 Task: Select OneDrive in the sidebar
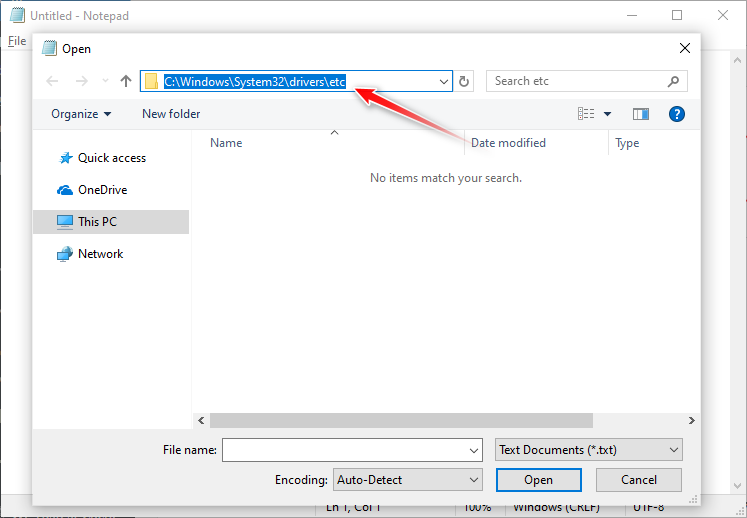(x=102, y=190)
